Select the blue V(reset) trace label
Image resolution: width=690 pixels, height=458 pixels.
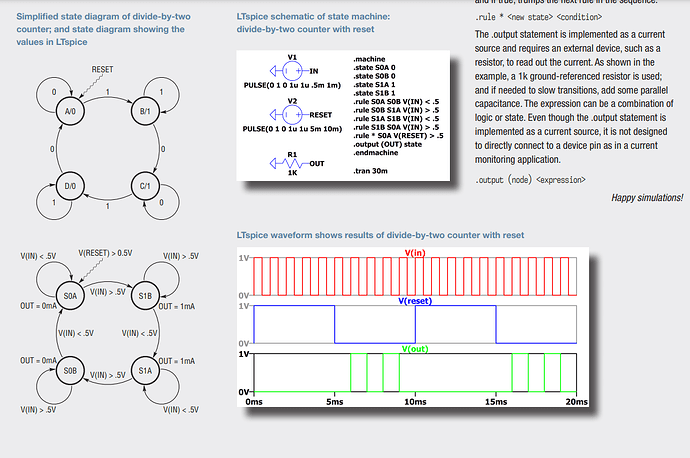pos(415,301)
